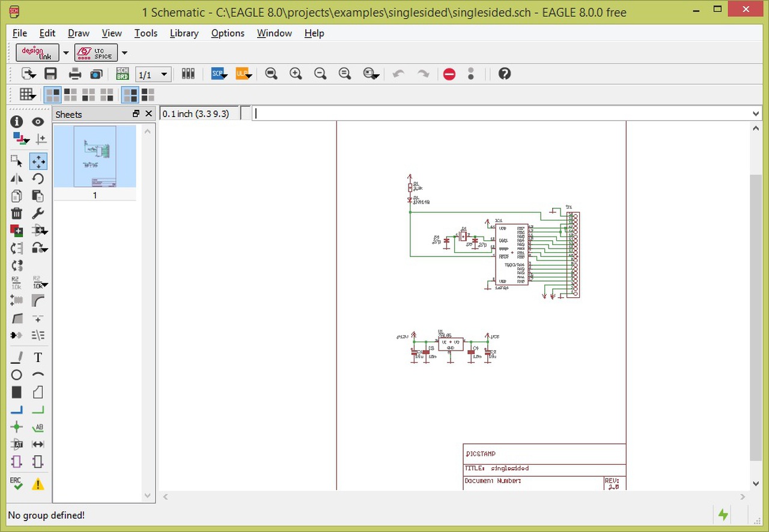Viewport: 769px width, 532px height.
Task: Run the ERC check
Action: [x=16, y=483]
